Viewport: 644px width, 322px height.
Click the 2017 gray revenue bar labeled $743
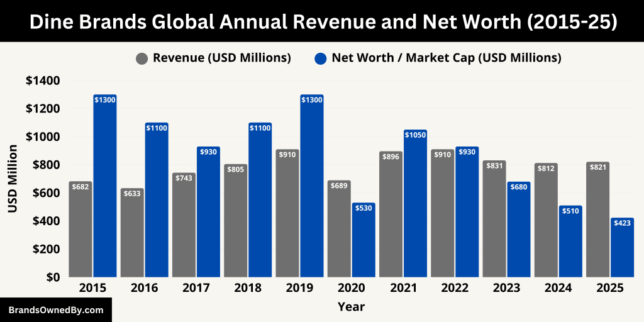(x=184, y=226)
